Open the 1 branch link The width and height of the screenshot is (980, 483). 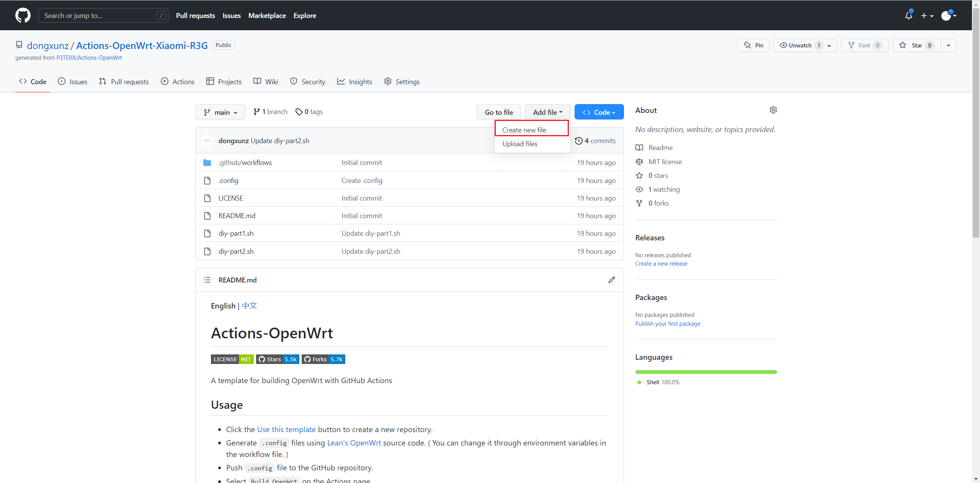coord(270,112)
